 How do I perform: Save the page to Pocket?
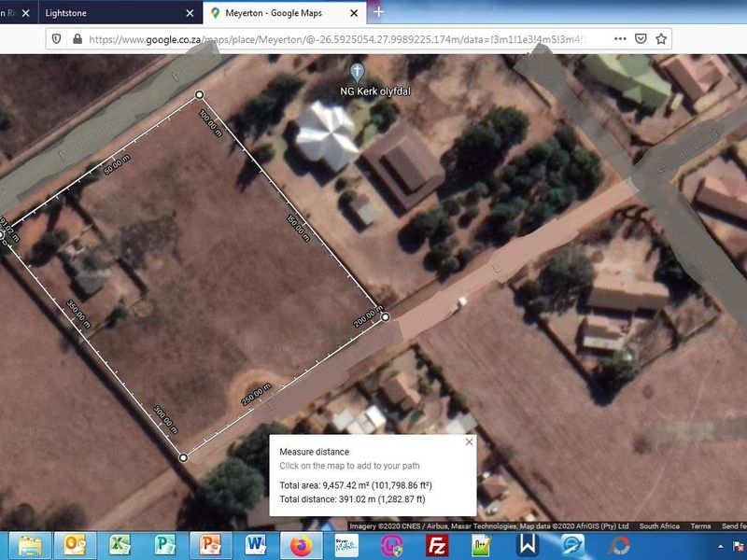(641, 40)
